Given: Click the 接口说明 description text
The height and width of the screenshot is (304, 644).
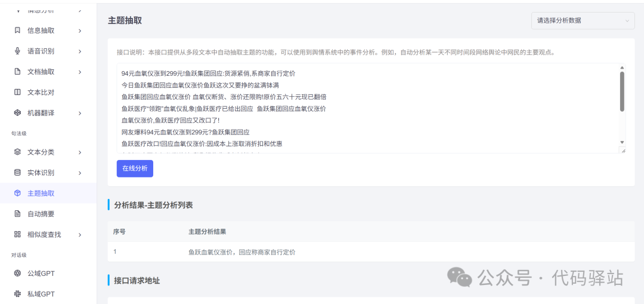Looking at the screenshot, I should [336, 53].
